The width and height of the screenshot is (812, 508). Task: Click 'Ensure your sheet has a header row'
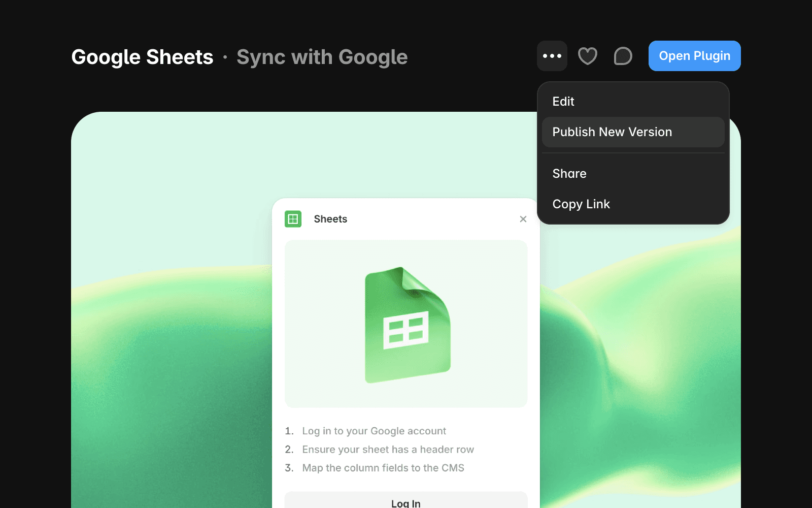tap(388, 450)
